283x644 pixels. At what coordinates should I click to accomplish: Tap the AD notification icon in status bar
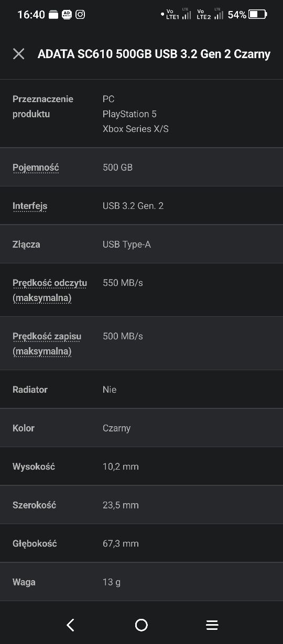tap(67, 15)
